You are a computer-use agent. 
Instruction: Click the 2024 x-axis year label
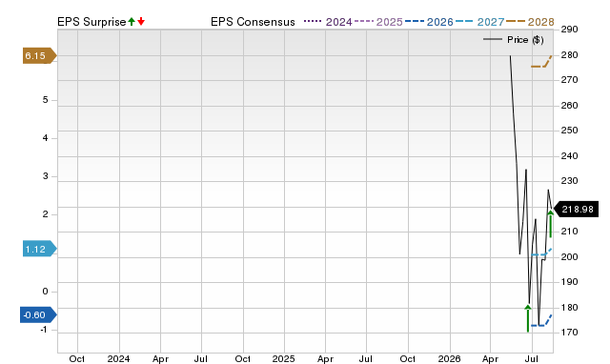point(118,358)
